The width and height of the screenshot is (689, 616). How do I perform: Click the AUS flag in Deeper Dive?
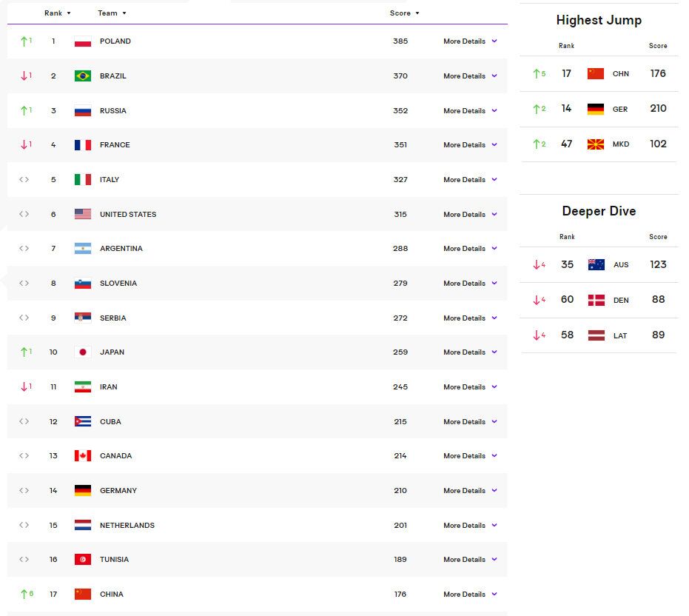(596, 264)
